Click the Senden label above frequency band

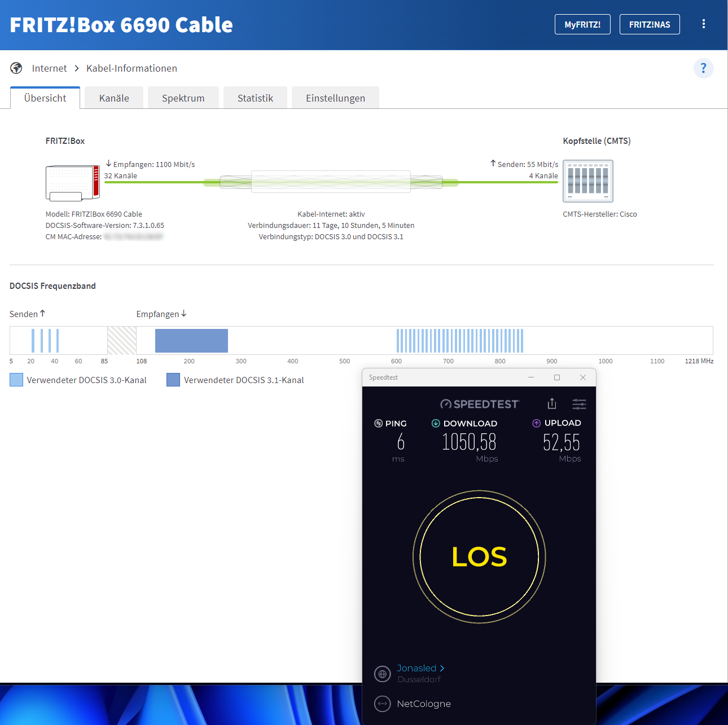coord(27,314)
